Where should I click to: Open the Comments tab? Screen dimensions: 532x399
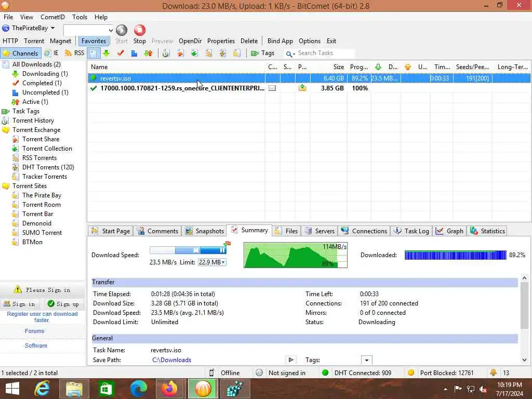[157, 231]
